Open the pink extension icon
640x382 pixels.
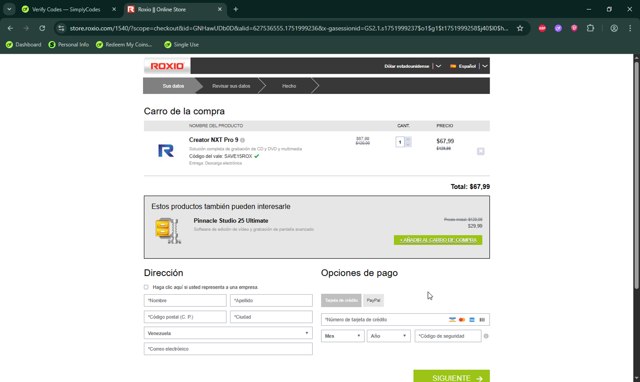[574, 28]
